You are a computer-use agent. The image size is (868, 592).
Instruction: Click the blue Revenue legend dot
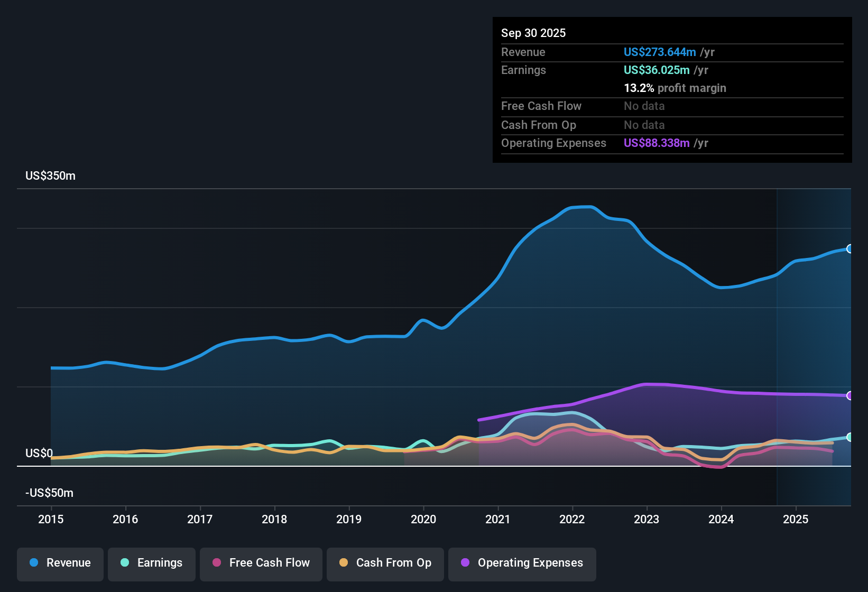[33, 563]
